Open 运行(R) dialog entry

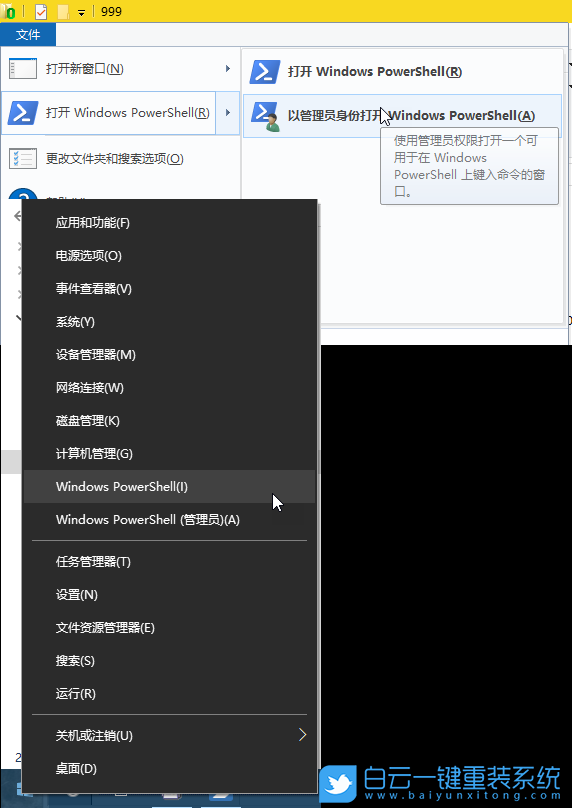(x=169, y=694)
